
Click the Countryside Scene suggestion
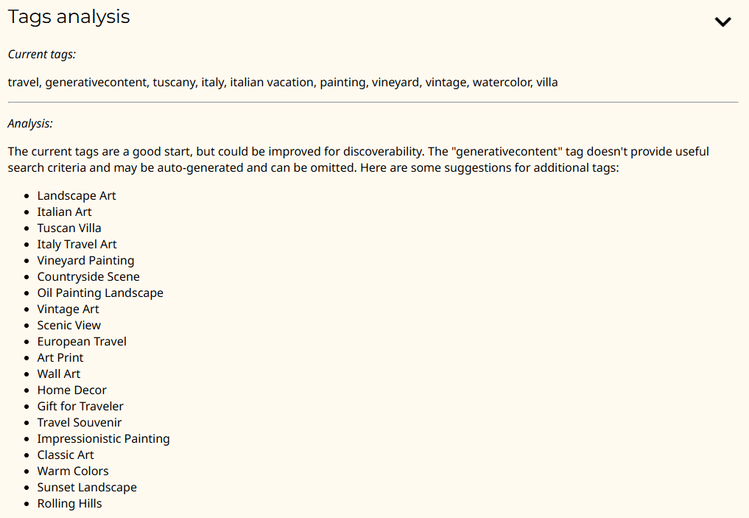pyautogui.click(x=88, y=277)
